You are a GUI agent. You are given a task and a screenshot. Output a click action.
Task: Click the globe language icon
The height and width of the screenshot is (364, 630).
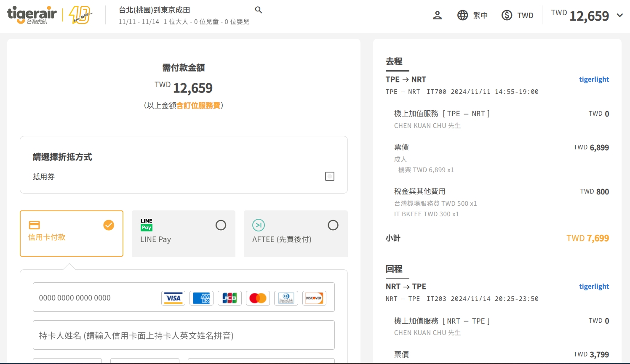[x=462, y=16]
